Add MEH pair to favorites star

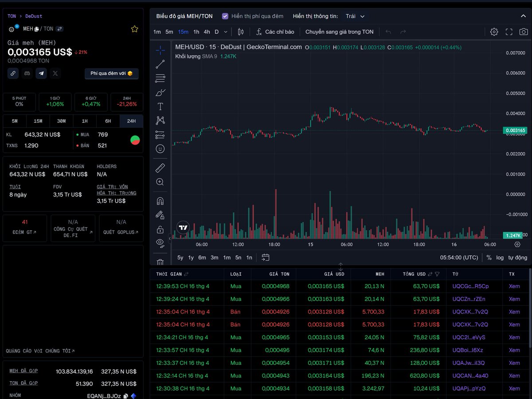[x=135, y=29]
